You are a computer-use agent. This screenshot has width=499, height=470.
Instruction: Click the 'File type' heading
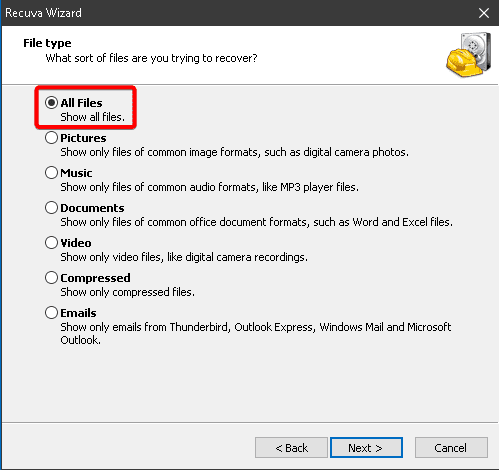47,43
